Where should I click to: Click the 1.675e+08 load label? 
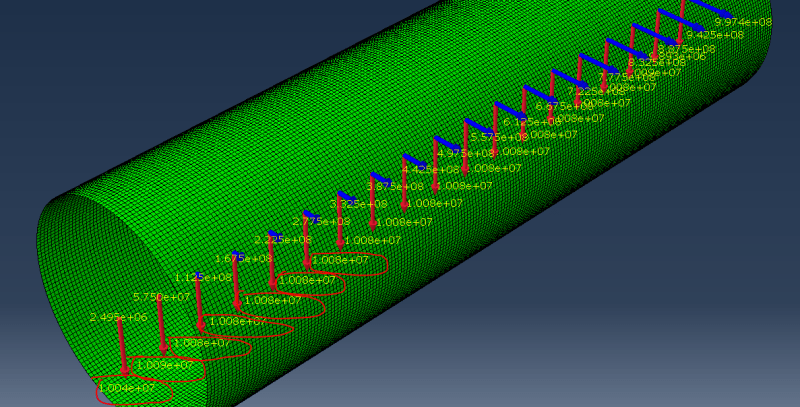244,259
